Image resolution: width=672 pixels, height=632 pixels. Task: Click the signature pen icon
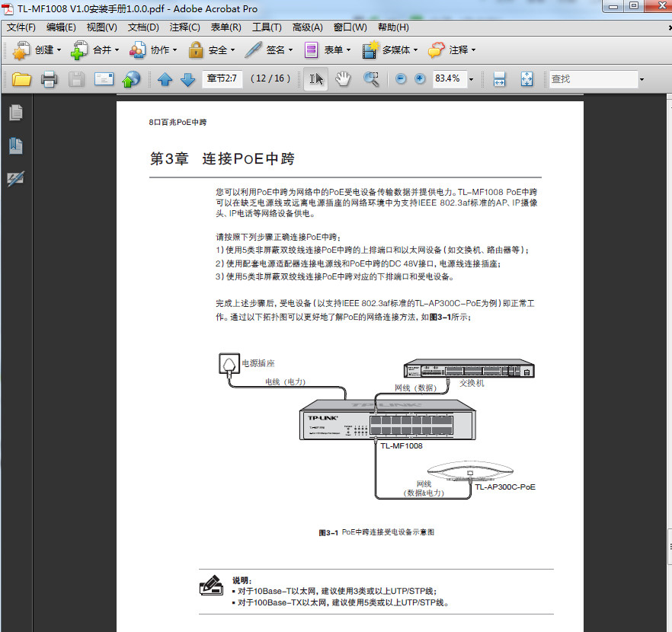pyautogui.click(x=253, y=49)
